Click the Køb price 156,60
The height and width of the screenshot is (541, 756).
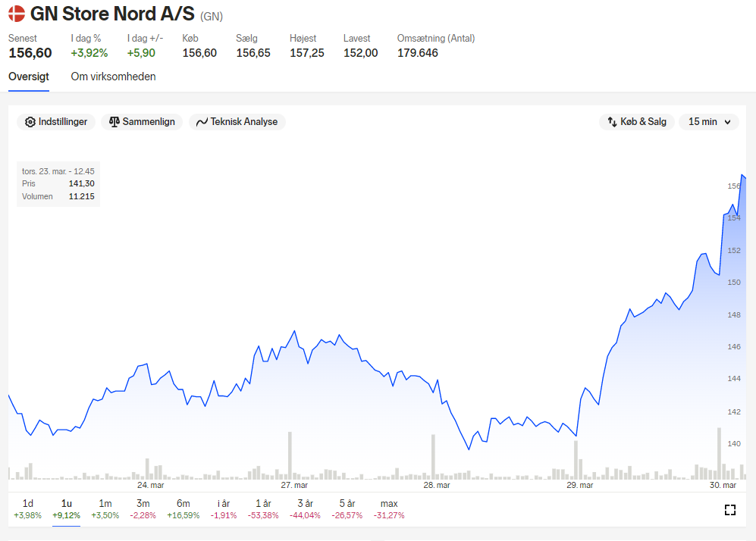point(199,53)
